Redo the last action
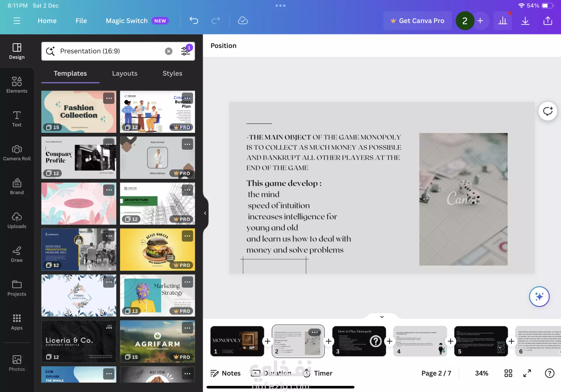 (x=216, y=20)
